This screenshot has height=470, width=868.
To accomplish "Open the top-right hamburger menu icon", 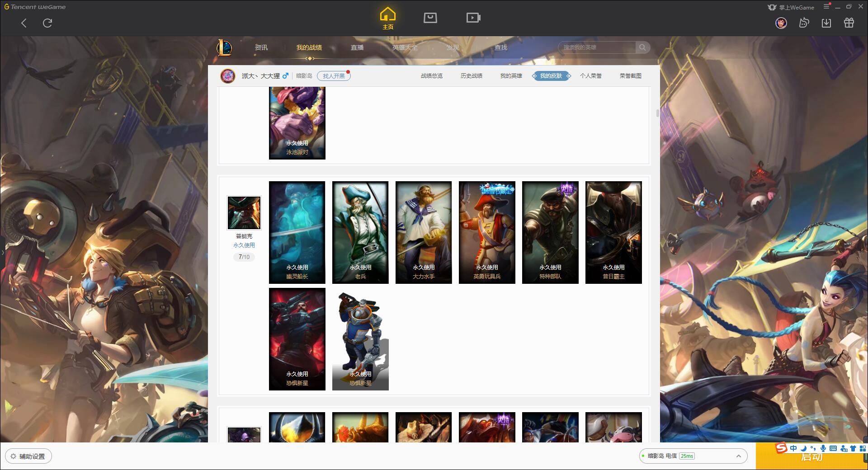I will coord(826,7).
